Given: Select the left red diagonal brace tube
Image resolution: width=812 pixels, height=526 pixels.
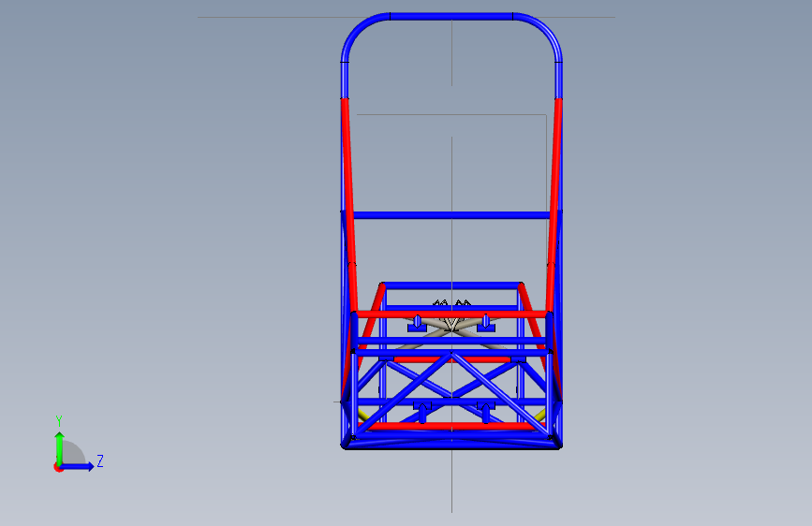Looking at the screenshot, I should pyautogui.click(x=349, y=207).
